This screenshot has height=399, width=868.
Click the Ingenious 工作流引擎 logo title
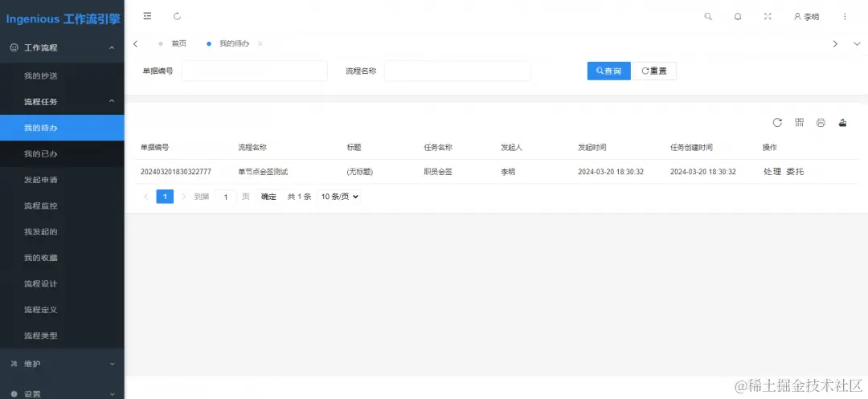(63, 18)
